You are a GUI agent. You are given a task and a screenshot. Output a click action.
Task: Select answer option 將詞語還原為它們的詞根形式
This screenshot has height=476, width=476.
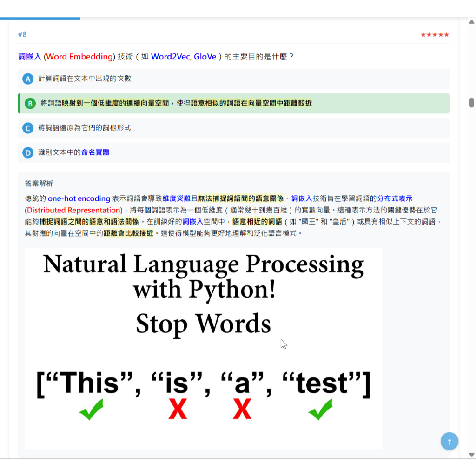[x=85, y=128]
